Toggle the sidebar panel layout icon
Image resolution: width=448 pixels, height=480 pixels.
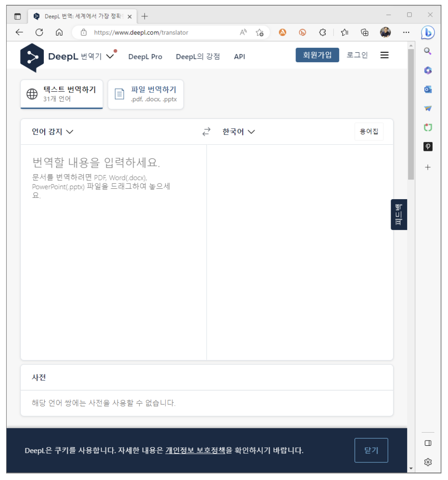pos(428,443)
